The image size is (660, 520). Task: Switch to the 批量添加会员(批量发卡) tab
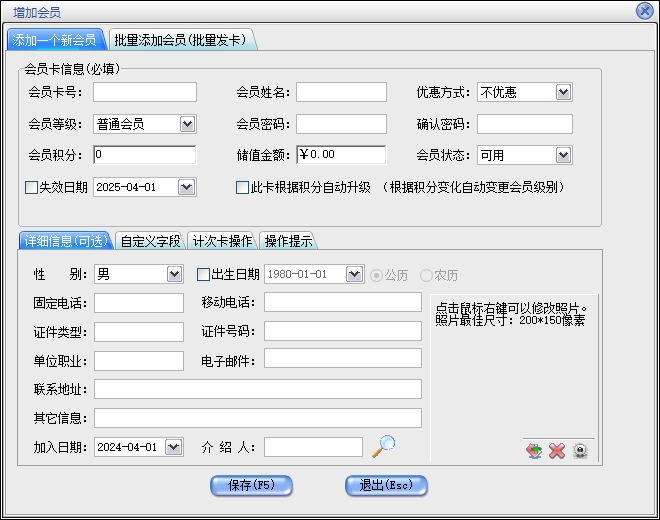click(x=181, y=40)
